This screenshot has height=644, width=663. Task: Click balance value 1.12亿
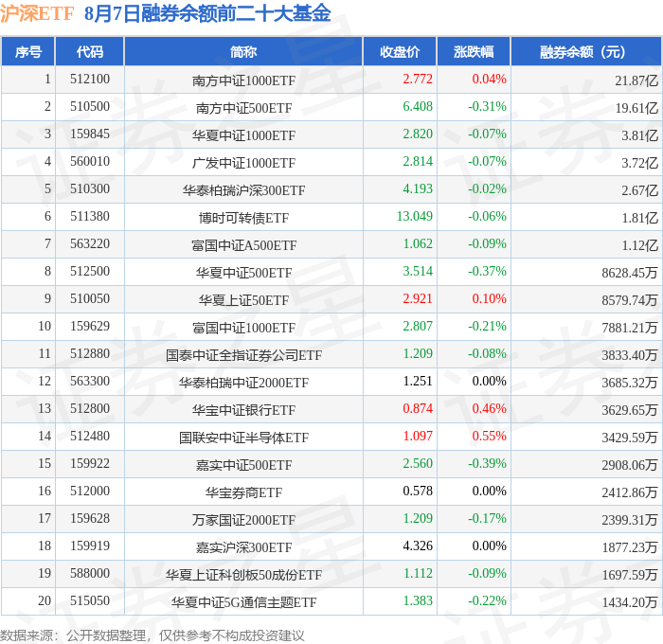(639, 245)
